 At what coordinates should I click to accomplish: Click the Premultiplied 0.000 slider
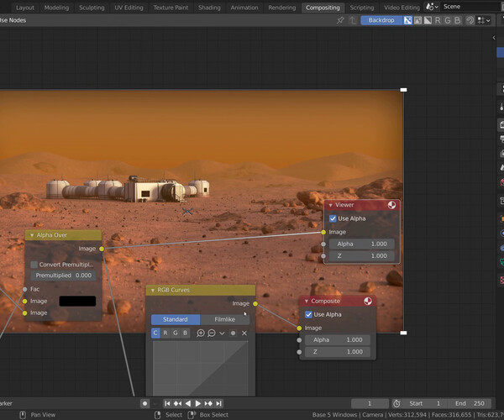click(x=63, y=276)
